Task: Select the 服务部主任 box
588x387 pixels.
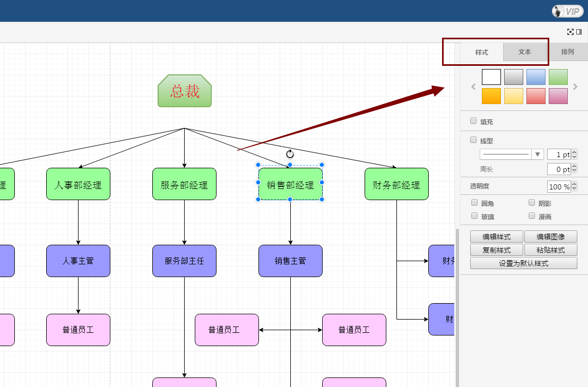Action: click(x=184, y=261)
